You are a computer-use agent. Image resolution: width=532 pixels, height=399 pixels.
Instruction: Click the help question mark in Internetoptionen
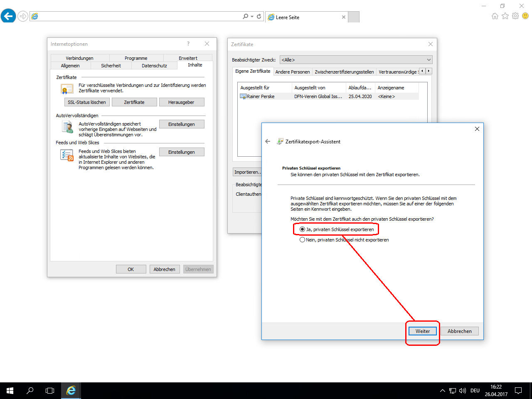point(188,44)
